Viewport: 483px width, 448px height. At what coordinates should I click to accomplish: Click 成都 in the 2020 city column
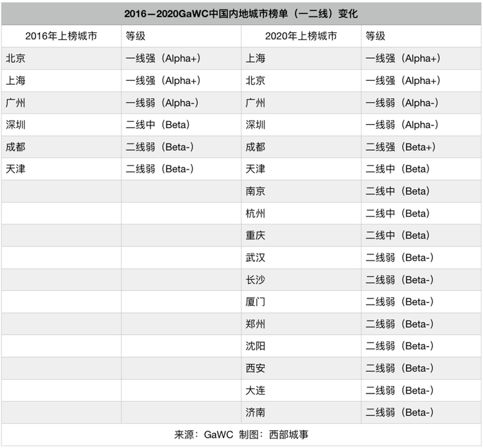(x=255, y=147)
